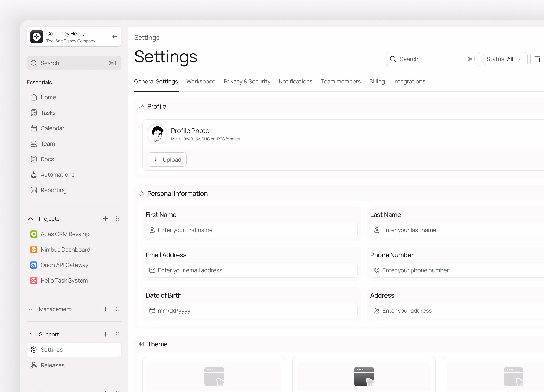Select the dark theme card
Image resolution: width=544 pixels, height=392 pixels.
pos(364,375)
